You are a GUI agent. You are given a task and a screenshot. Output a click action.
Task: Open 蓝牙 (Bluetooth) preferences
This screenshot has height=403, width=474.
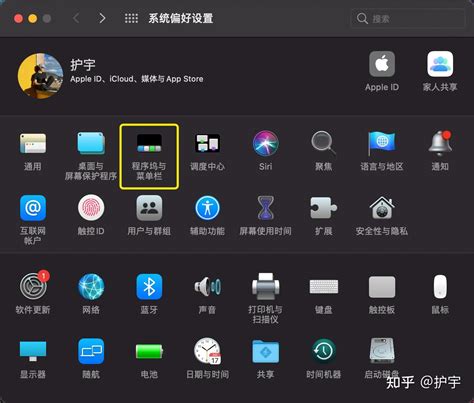pos(149,287)
